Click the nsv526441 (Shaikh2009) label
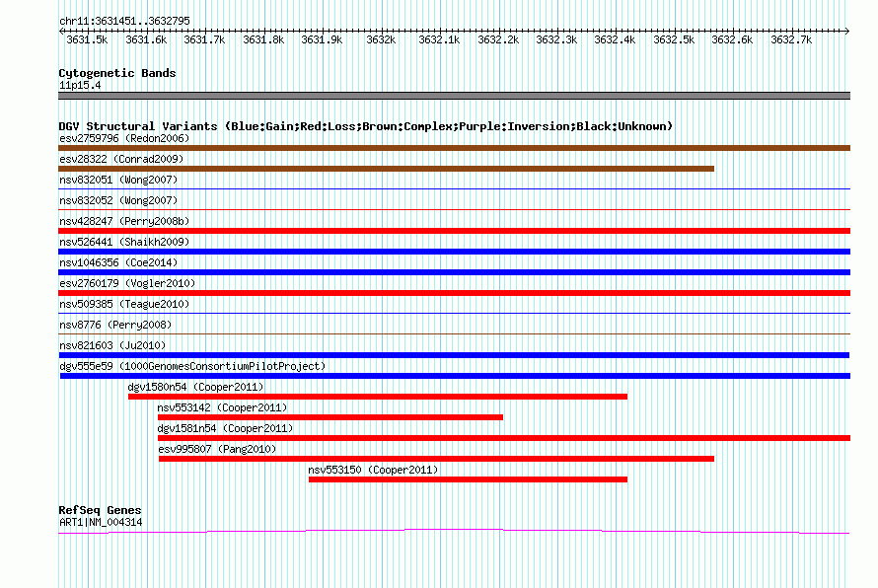The image size is (878, 588). tap(124, 242)
